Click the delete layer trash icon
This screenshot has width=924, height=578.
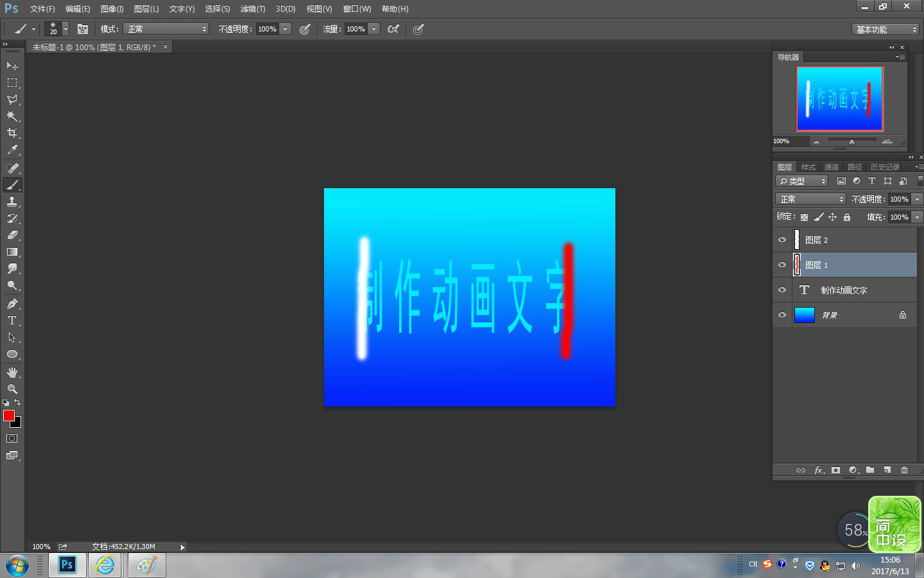coord(904,470)
